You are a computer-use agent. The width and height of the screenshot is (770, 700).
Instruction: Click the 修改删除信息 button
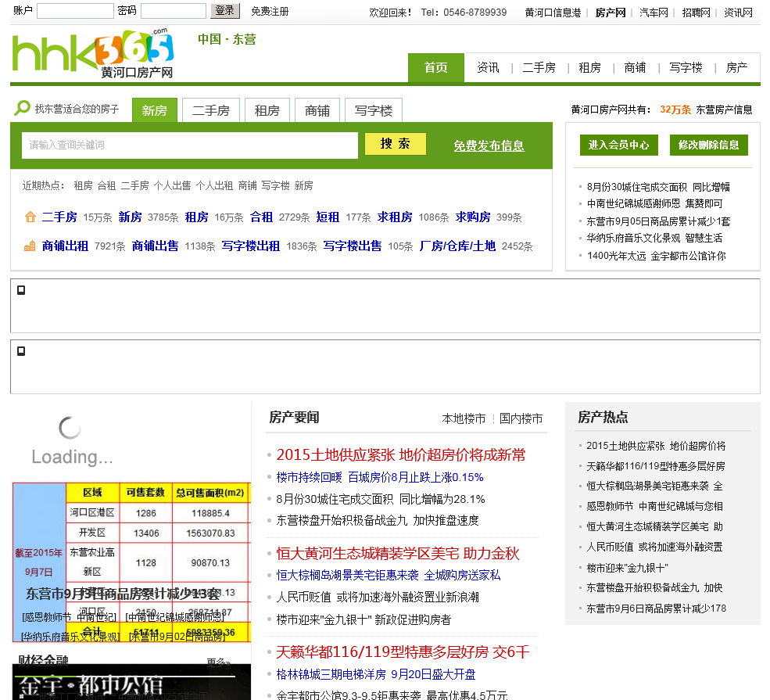pyautogui.click(x=708, y=145)
